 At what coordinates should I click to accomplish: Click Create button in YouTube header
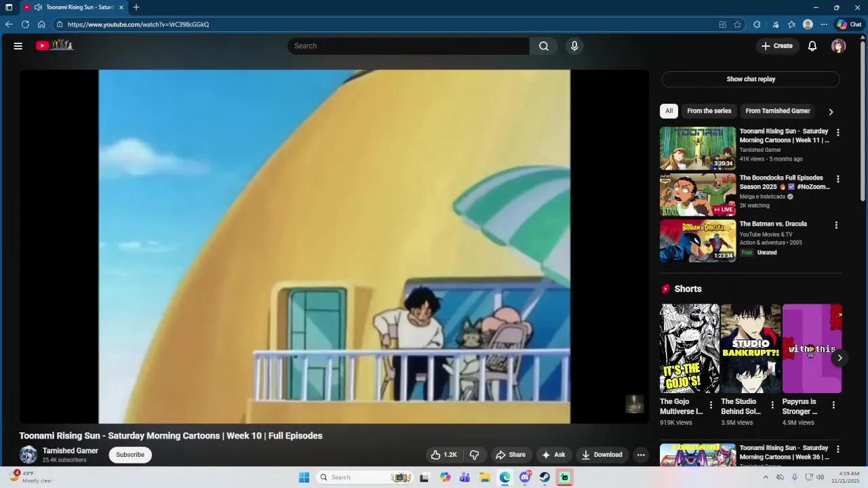click(777, 46)
